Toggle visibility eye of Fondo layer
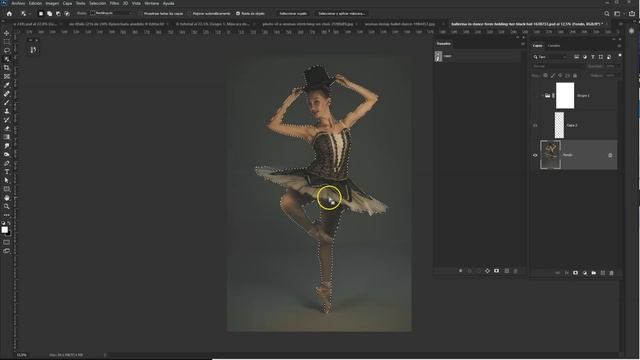This screenshot has width=640, height=360. [535, 155]
